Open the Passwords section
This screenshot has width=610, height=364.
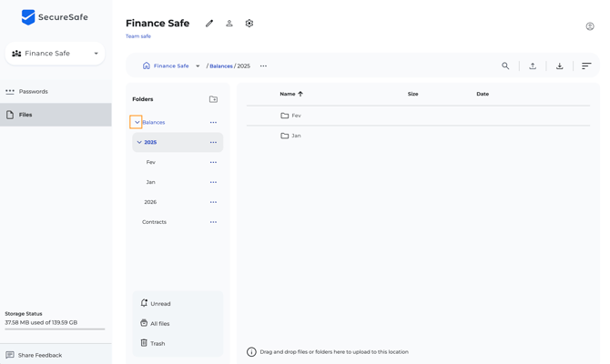tap(56, 92)
